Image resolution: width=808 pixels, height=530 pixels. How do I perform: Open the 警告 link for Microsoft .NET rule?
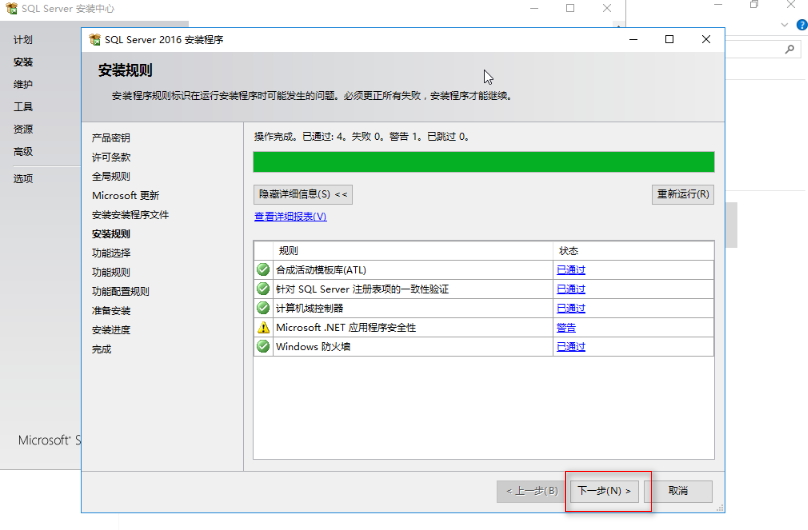tap(566, 328)
